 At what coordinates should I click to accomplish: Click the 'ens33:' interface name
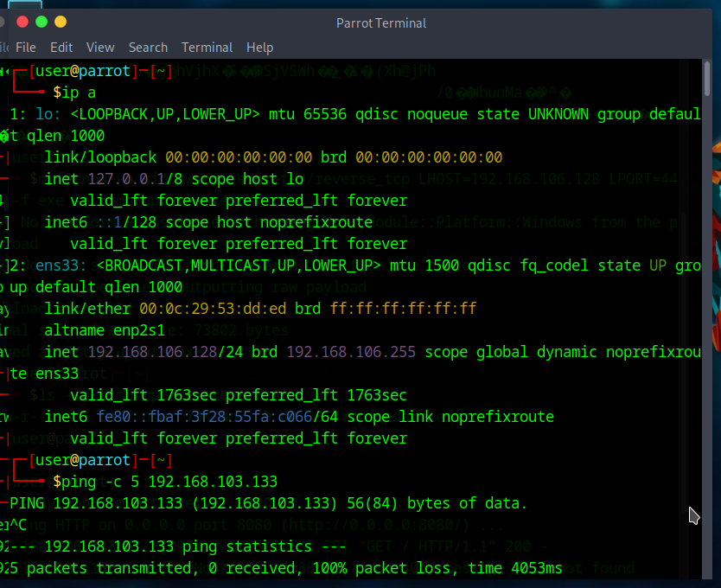[x=61, y=265]
